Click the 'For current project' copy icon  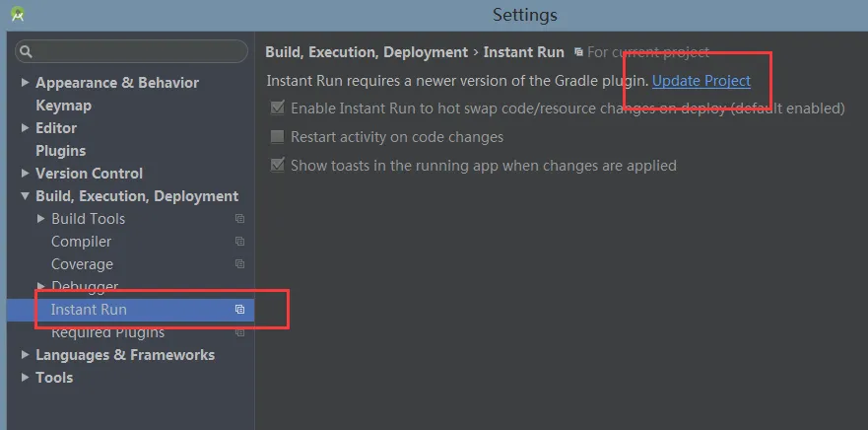(x=578, y=52)
